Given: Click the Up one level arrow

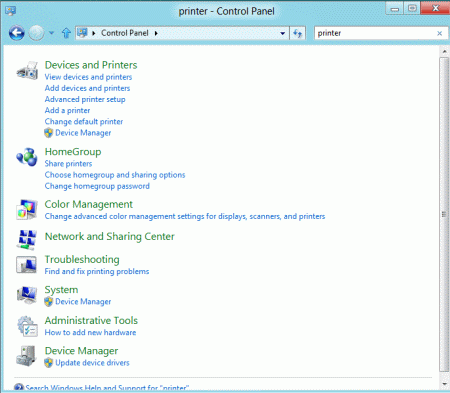Looking at the screenshot, I should coord(66,33).
